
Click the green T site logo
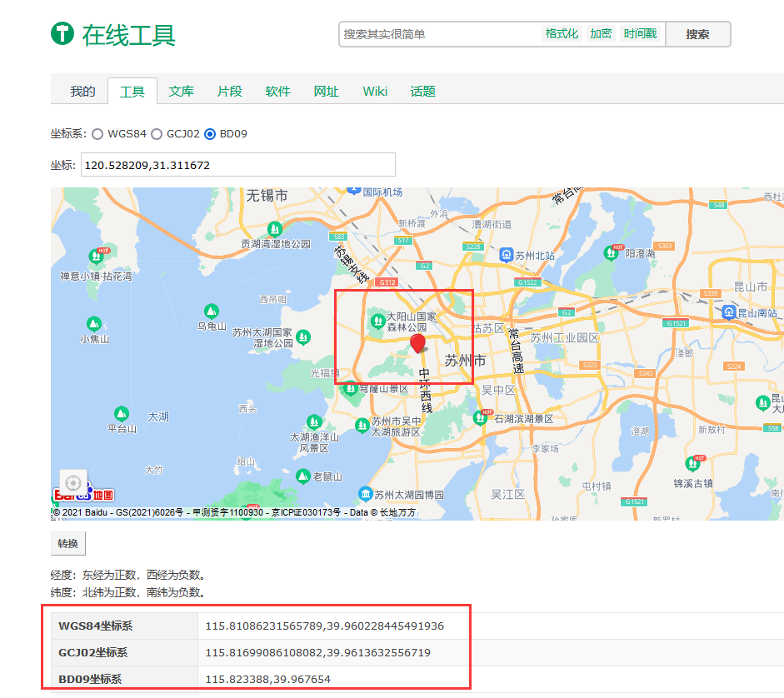tap(62, 33)
